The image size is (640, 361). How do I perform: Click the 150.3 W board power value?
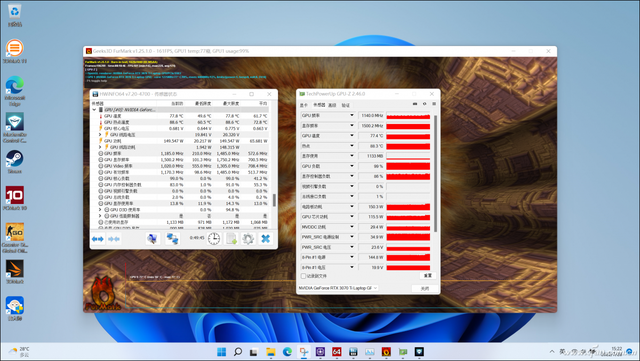point(371,207)
